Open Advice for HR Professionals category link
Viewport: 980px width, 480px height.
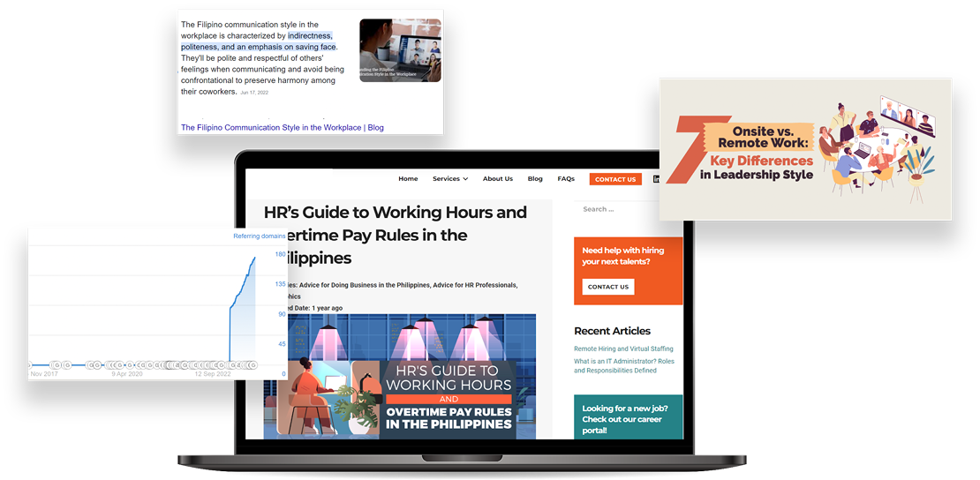coord(476,285)
